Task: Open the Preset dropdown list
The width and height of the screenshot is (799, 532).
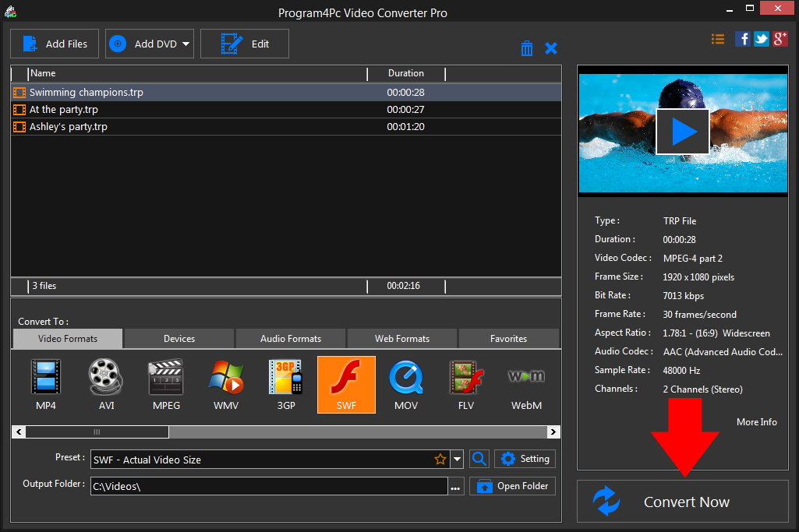Action: [457, 459]
